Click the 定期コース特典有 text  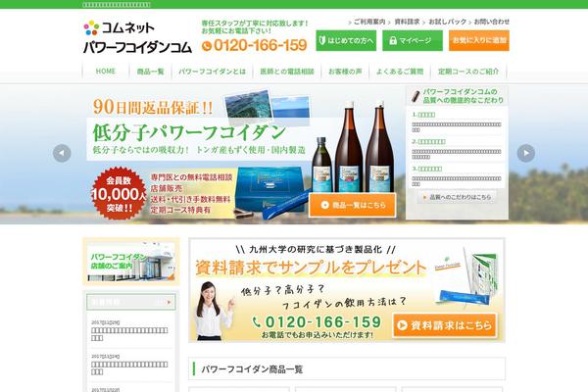(x=180, y=210)
